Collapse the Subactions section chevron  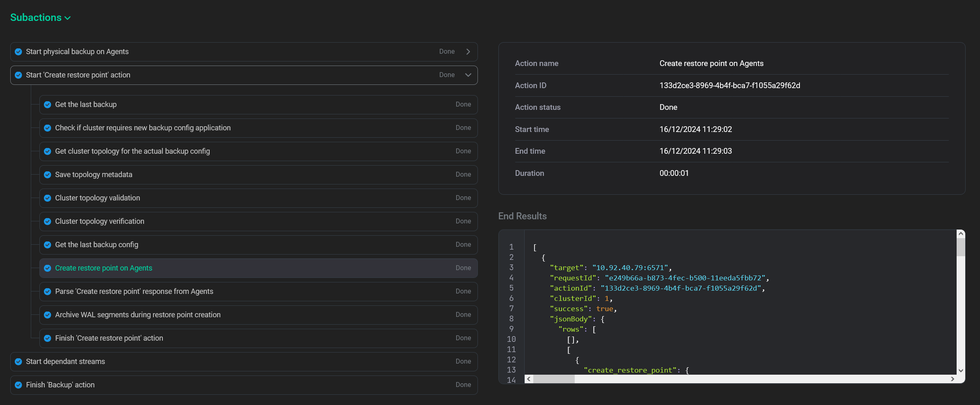pos(68,18)
